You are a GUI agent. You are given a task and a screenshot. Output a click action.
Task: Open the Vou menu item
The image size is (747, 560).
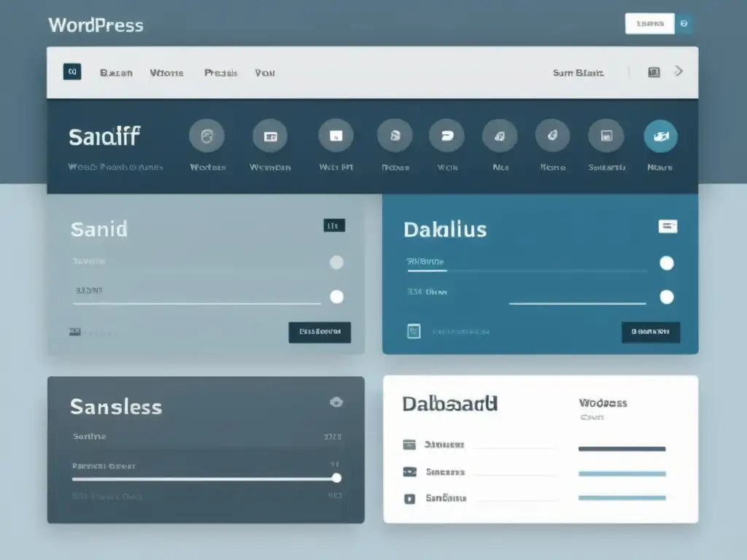[x=265, y=73]
